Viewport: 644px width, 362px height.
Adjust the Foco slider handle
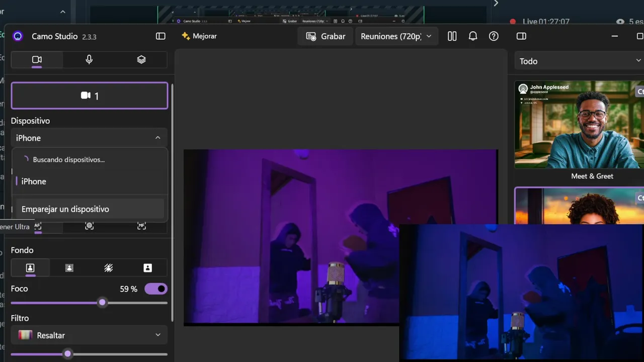point(103,303)
